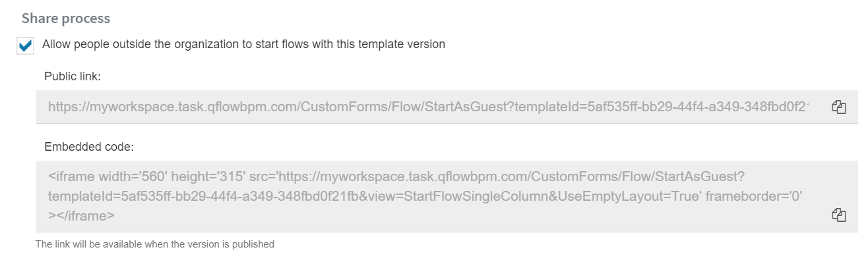Click the 'Allow people outside the organization' label text
Image resolution: width=868 pixels, height=264 pixels.
(243, 44)
